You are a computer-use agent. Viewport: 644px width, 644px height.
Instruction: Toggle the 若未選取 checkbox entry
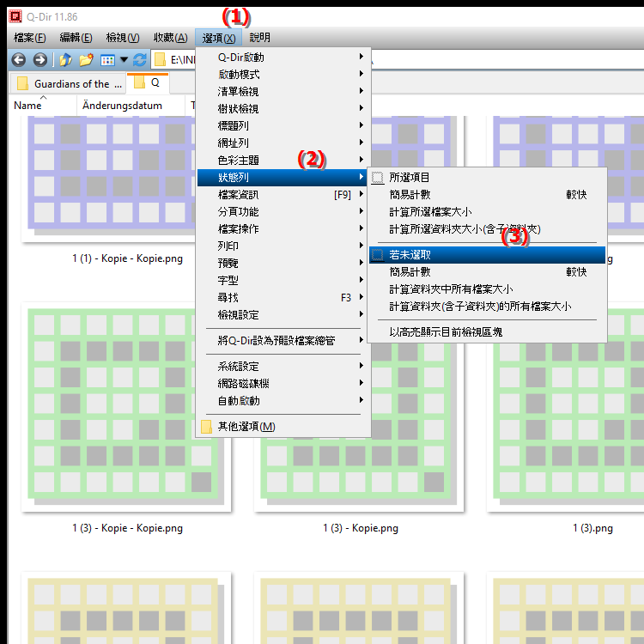click(x=487, y=255)
